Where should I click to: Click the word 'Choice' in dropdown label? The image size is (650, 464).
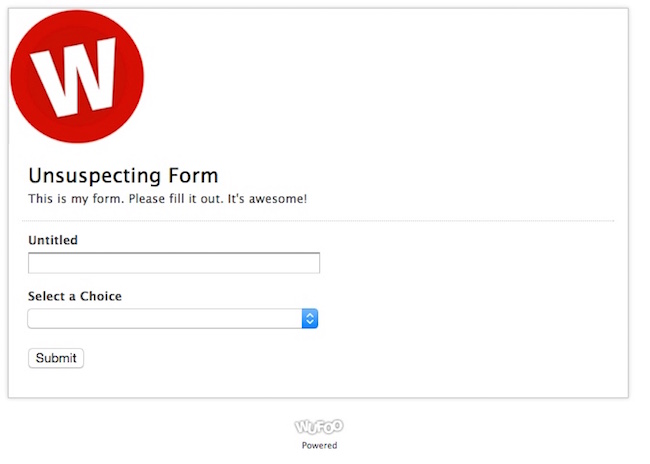pyautogui.click(x=101, y=296)
